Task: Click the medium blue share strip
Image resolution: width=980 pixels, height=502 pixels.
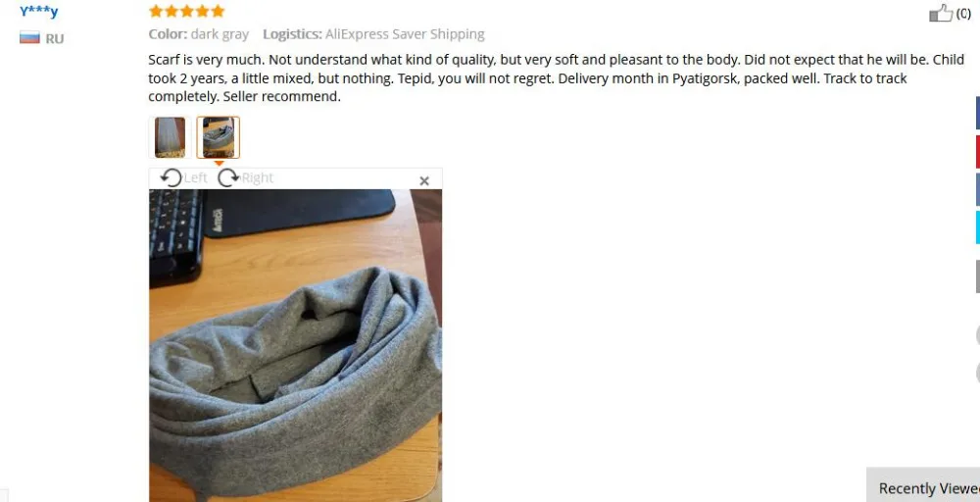Action: pyautogui.click(x=977, y=189)
